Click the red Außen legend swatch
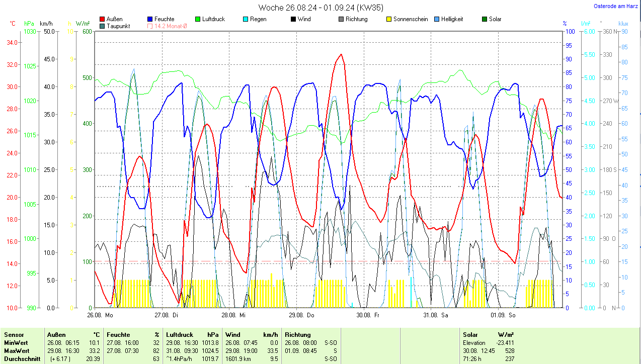This screenshot has width=641, height=364. coord(103,20)
